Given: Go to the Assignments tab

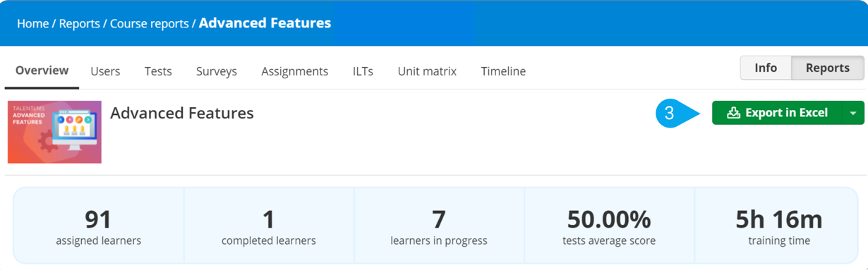Looking at the screenshot, I should pyautogui.click(x=294, y=71).
